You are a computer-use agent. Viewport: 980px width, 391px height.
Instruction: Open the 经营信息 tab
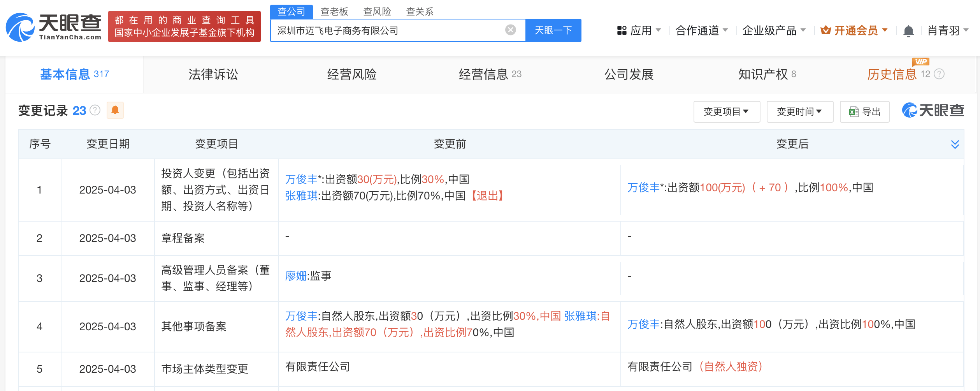pyautogui.click(x=490, y=74)
